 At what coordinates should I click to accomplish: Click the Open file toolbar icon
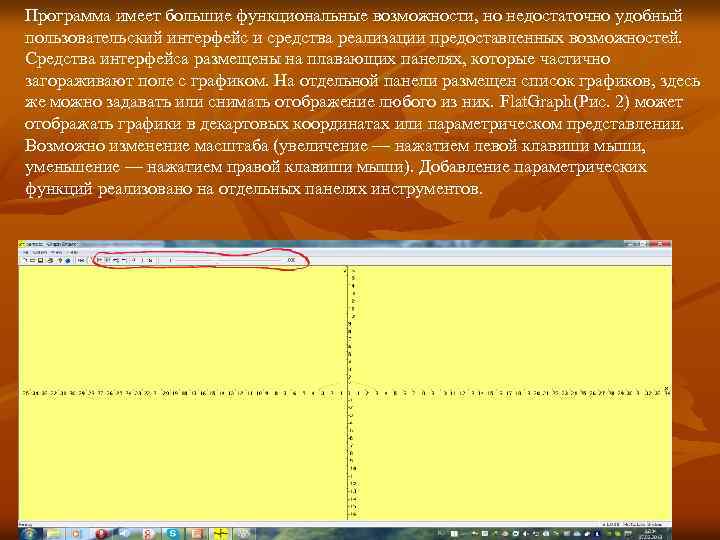point(32,260)
